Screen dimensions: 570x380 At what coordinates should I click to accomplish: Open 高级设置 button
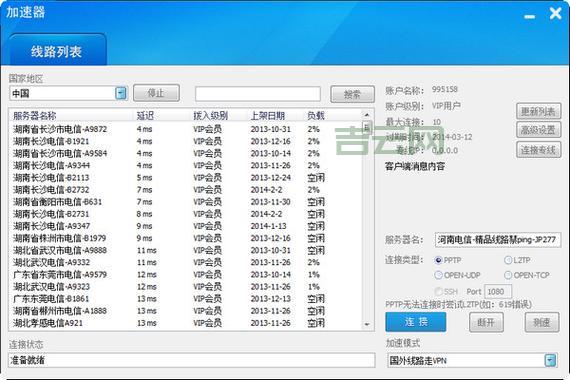(538, 130)
